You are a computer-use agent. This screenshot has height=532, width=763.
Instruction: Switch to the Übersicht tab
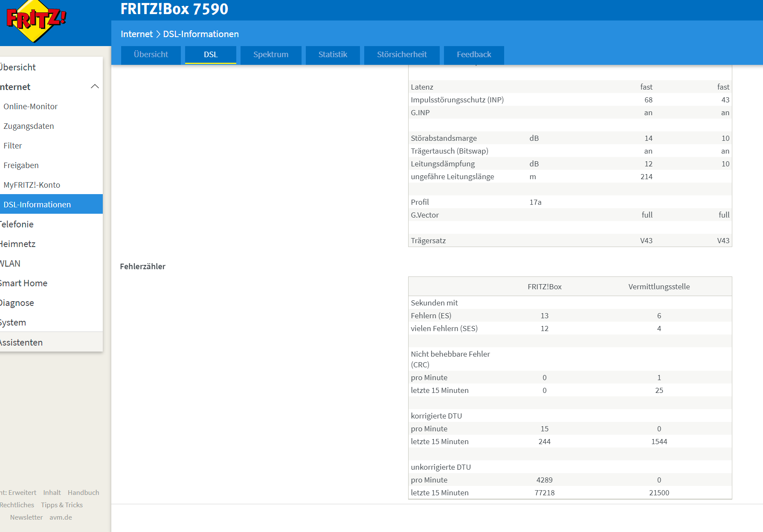(x=151, y=55)
